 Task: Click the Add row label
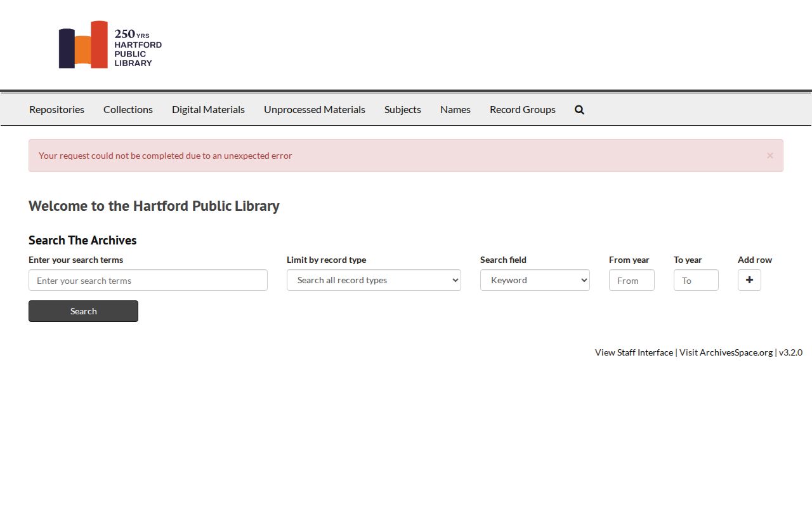[755, 260]
